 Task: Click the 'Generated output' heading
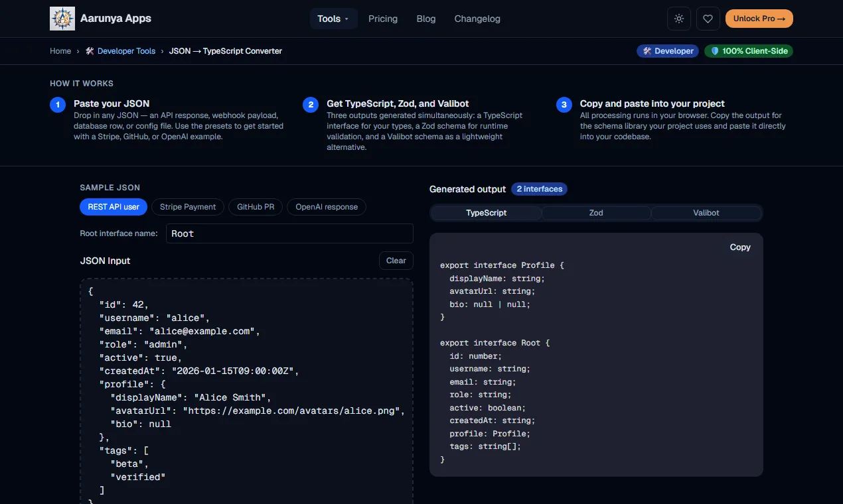coord(467,189)
